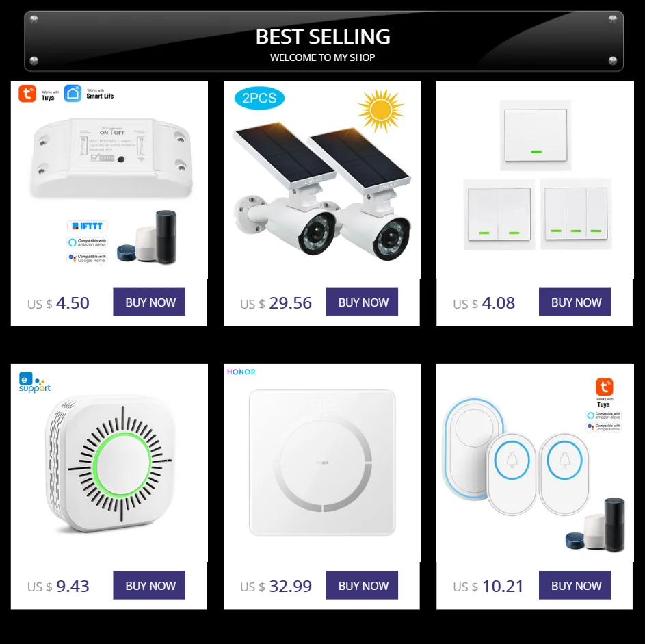
Task: Click the eWeLink support logo on the smoke detector
Action: pyautogui.click(x=35, y=383)
